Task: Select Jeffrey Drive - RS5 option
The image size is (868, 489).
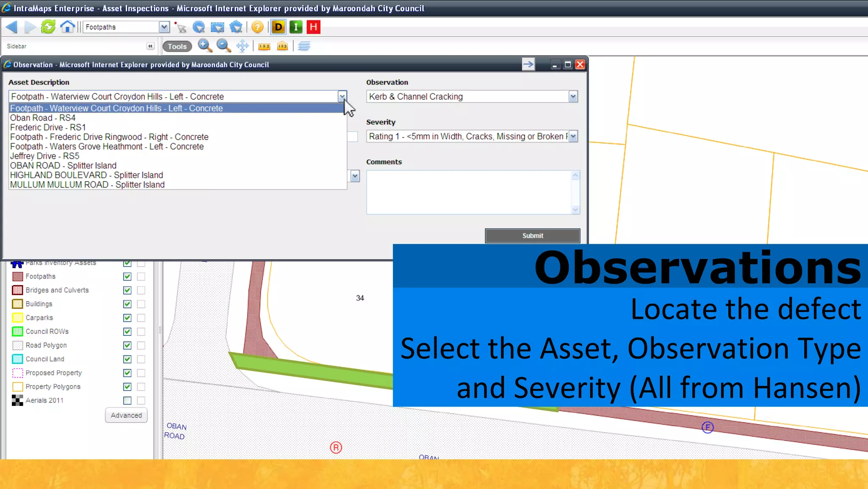Action: click(x=178, y=156)
